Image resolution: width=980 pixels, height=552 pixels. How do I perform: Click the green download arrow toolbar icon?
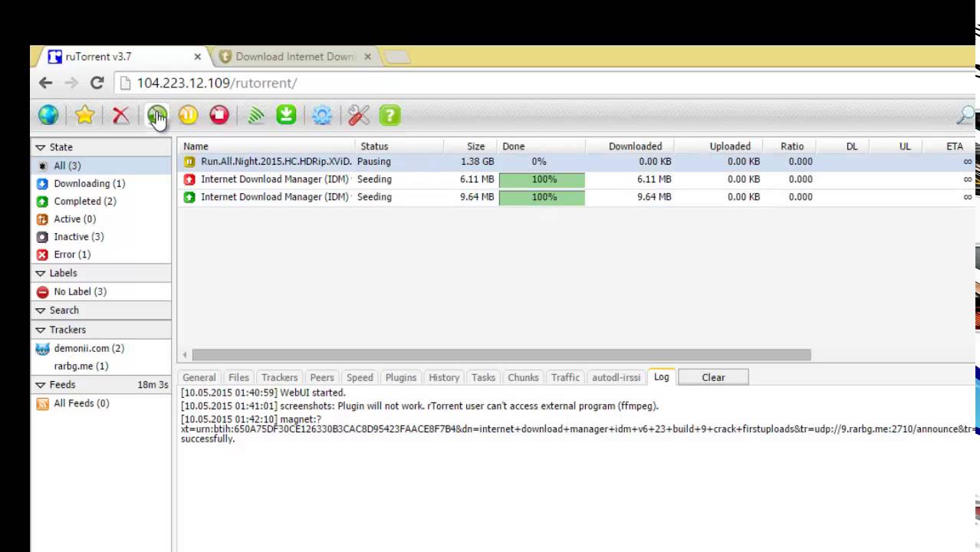tap(286, 116)
